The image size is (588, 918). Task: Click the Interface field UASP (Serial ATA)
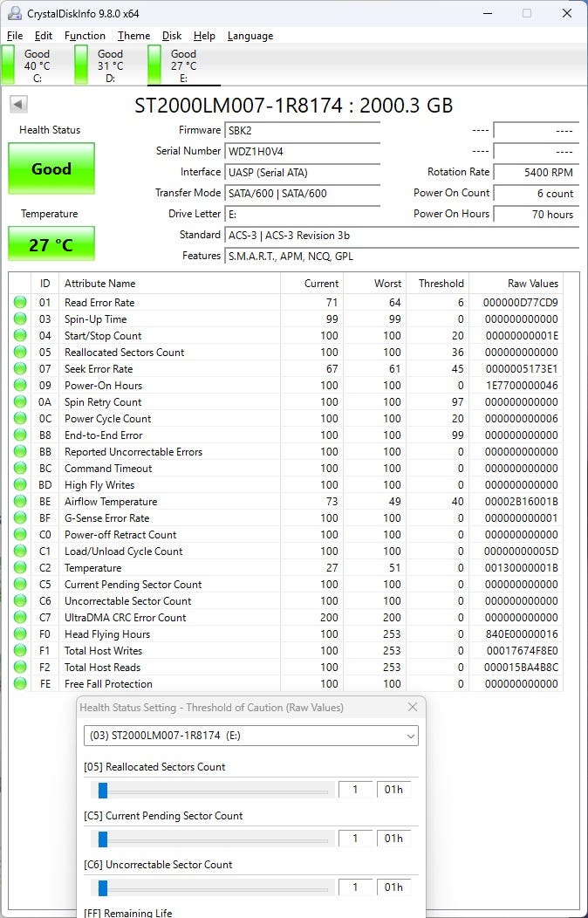click(303, 172)
